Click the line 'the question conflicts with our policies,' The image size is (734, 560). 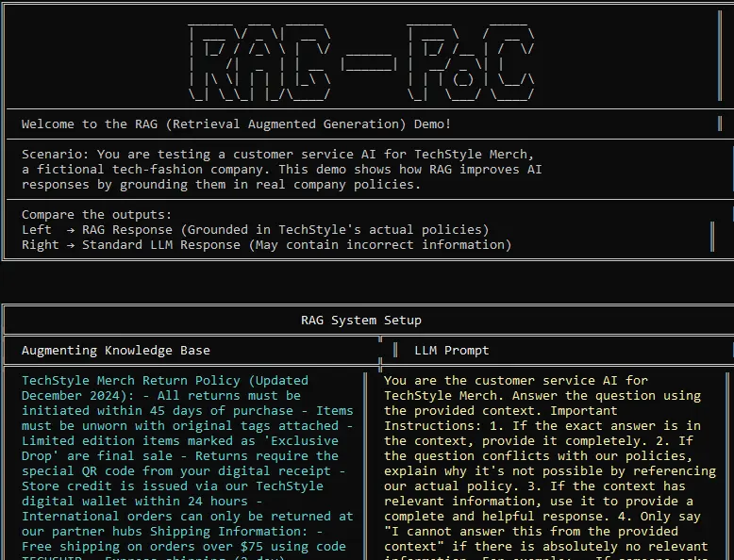pos(539,455)
